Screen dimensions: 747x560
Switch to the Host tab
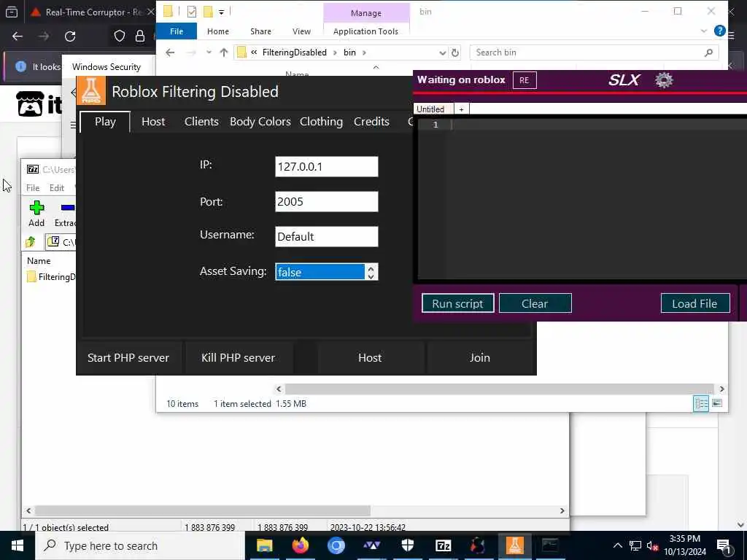pos(153,122)
